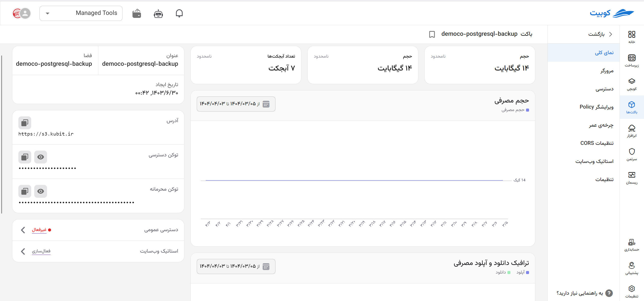Click the بازگشت back button

[x=600, y=34]
